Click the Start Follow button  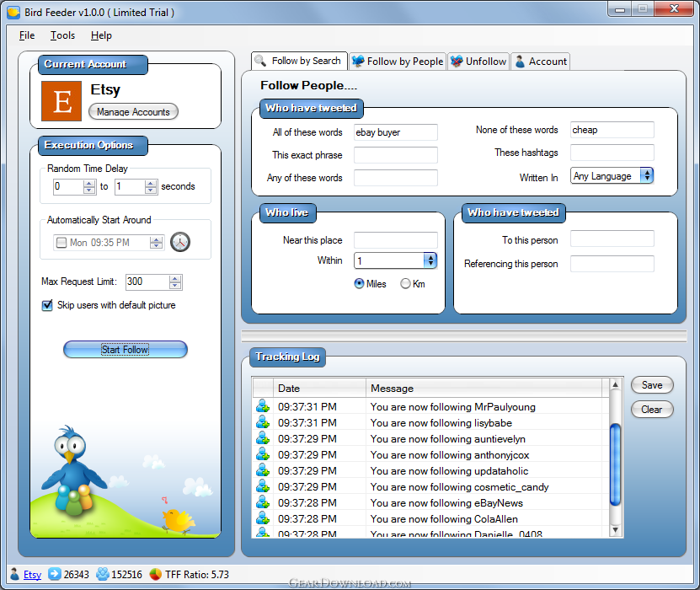125,349
